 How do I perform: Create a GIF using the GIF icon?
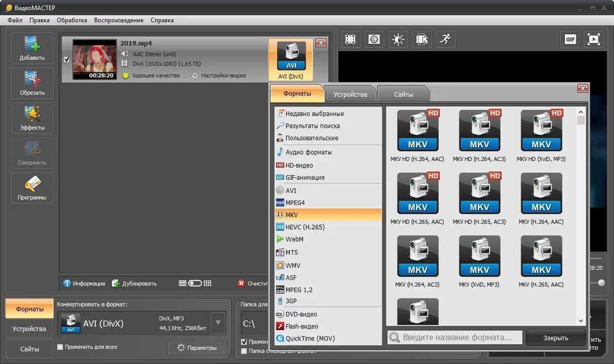(569, 39)
